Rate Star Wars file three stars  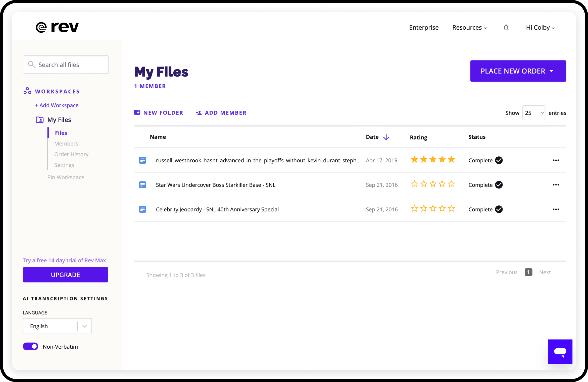pyautogui.click(x=433, y=184)
